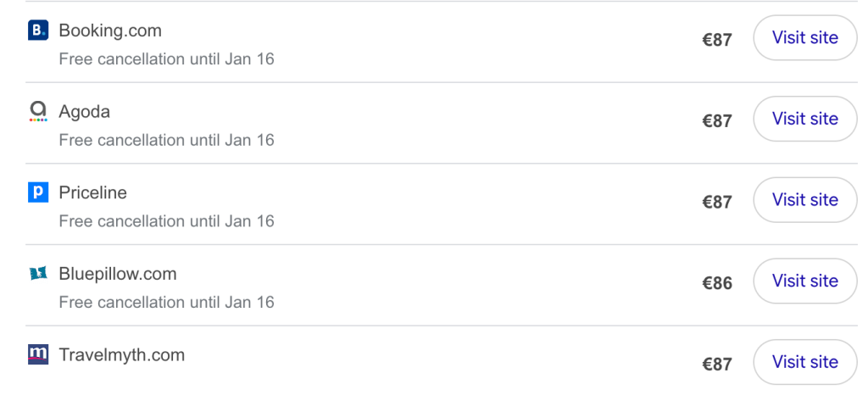
Task: Click the Bluepillow.com logo icon
Action: coord(38,274)
